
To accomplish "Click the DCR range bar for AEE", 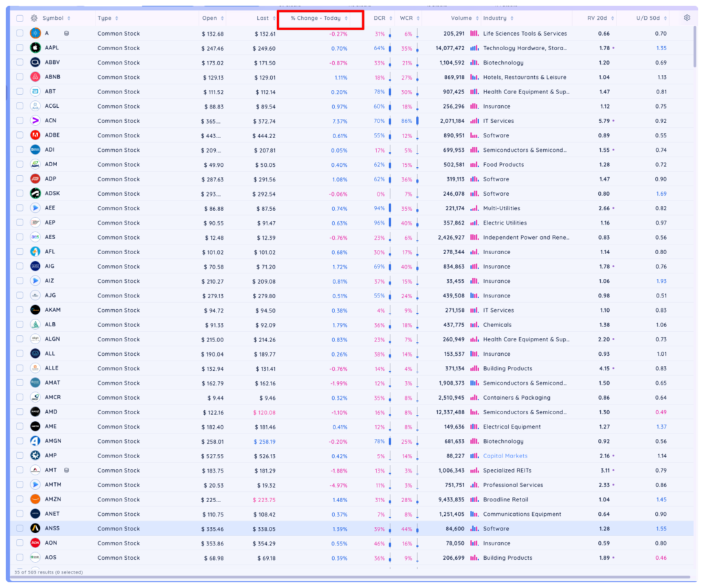I will tap(390, 208).
